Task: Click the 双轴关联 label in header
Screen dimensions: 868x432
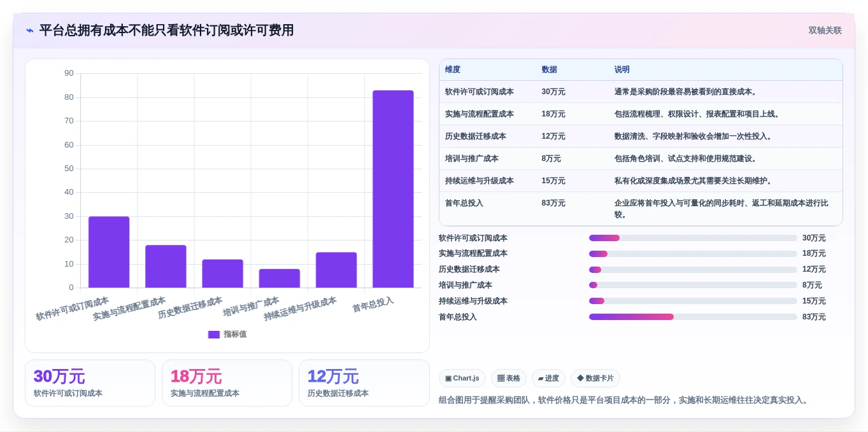Action: tap(825, 31)
